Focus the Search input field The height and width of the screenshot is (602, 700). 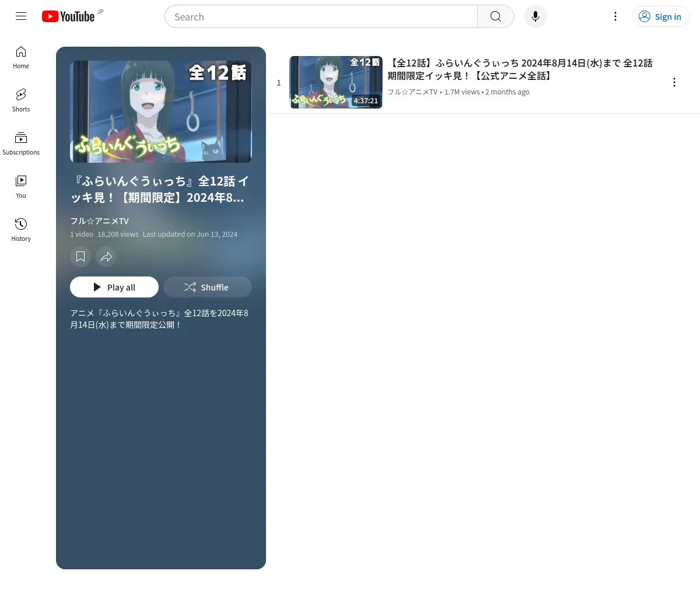(x=321, y=16)
